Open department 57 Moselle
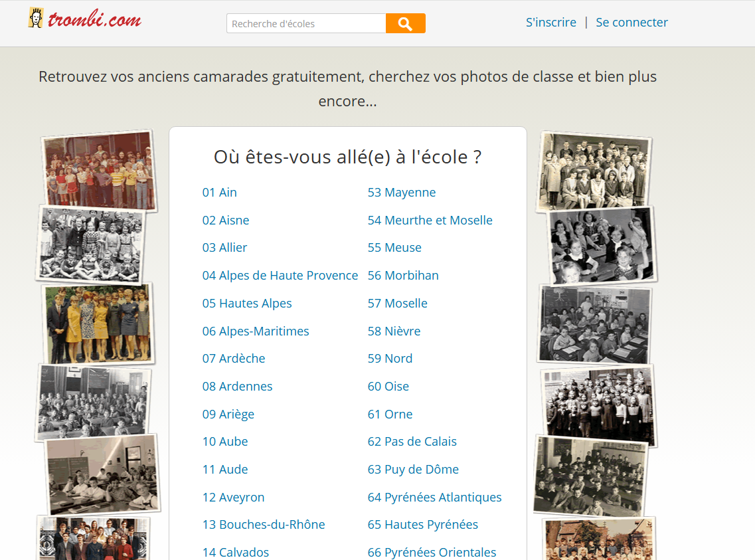Screen dimensions: 755x560 click(x=397, y=304)
